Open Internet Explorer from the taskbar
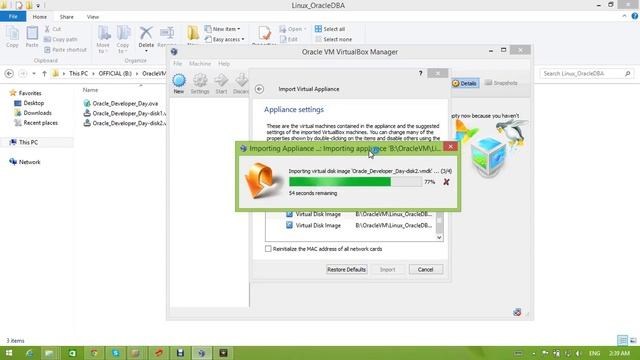The image size is (640, 360). (29, 353)
